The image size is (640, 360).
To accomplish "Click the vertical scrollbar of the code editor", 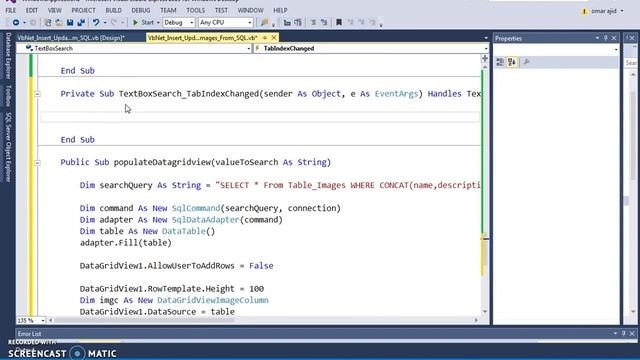I will click(484, 188).
